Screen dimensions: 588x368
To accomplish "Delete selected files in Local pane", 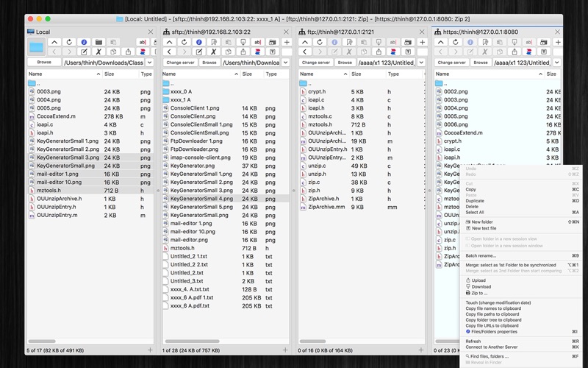I will coord(98,52).
